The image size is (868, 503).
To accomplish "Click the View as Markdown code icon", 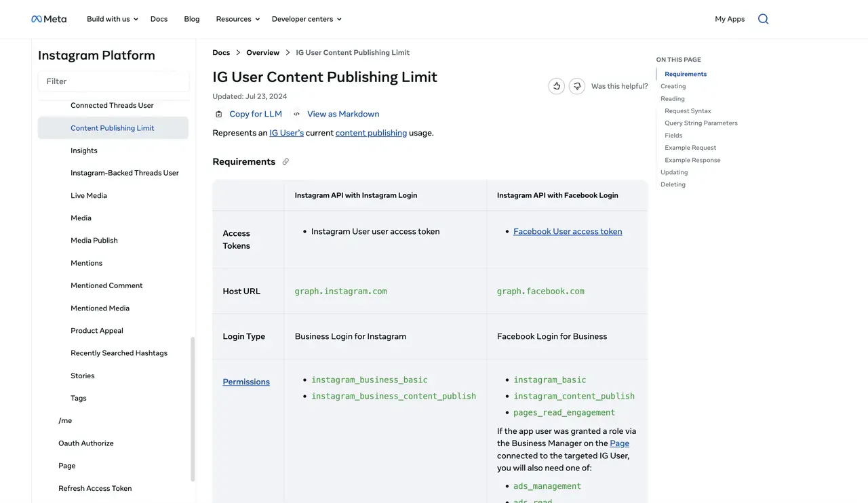I will [296, 114].
